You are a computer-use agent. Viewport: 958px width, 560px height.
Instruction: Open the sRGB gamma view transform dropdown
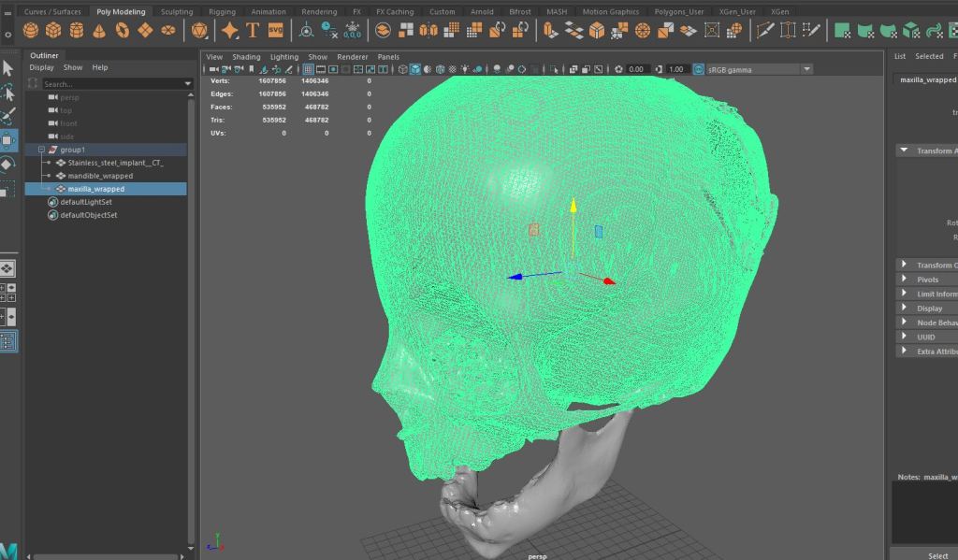(806, 69)
